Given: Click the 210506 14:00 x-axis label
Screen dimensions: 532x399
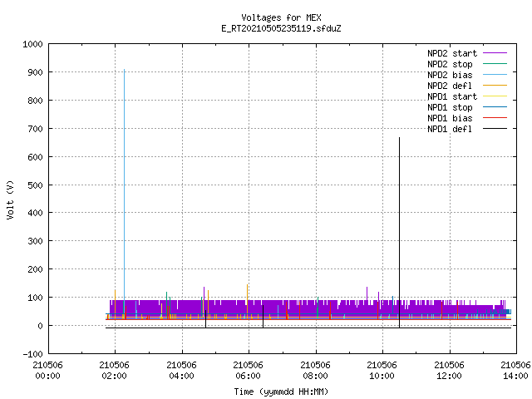Looking at the screenshot, I should [515, 371].
